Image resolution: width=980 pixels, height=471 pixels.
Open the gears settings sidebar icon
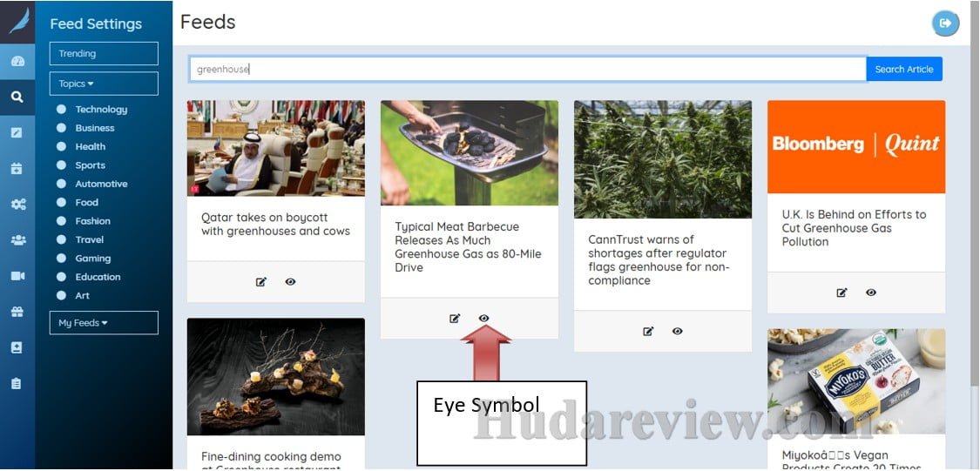pyautogui.click(x=17, y=205)
